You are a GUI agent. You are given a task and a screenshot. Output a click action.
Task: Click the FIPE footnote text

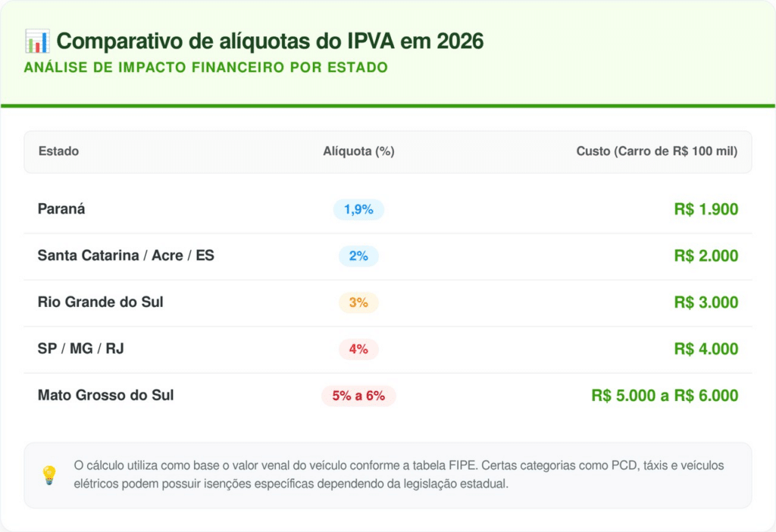click(x=399, y=474)
